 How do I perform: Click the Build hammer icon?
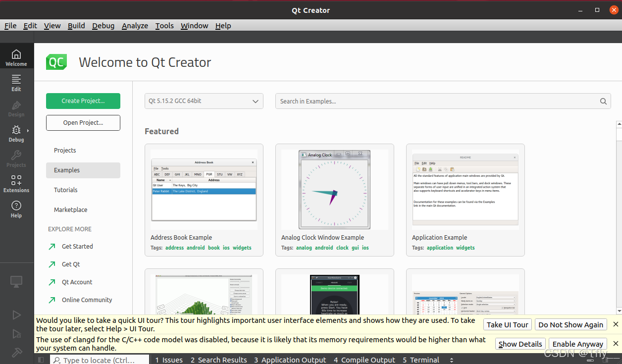[x=16, y=353]
